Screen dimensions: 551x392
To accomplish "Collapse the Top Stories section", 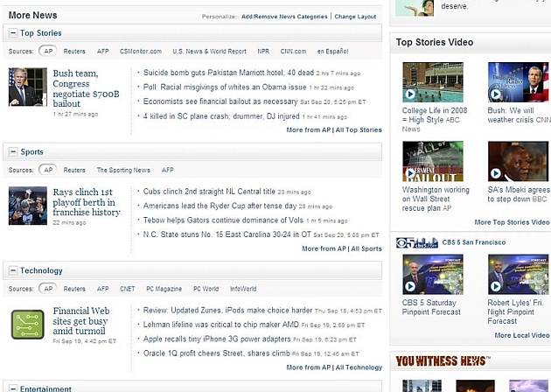I will pos(13,33).
